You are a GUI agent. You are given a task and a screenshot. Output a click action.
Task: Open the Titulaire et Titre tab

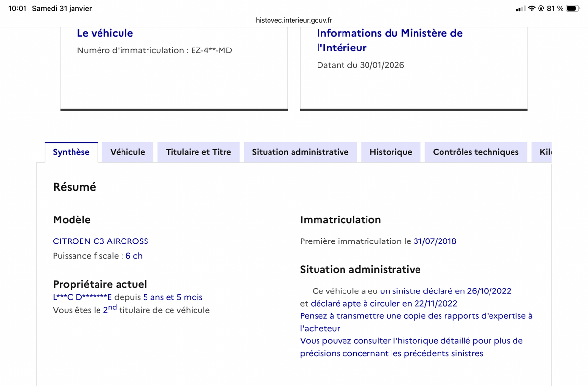pos(198,152)
